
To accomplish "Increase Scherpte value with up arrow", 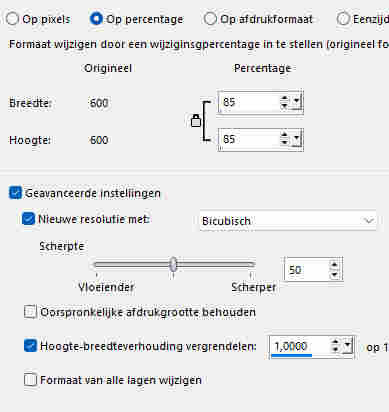I will [x=334, y=266].
